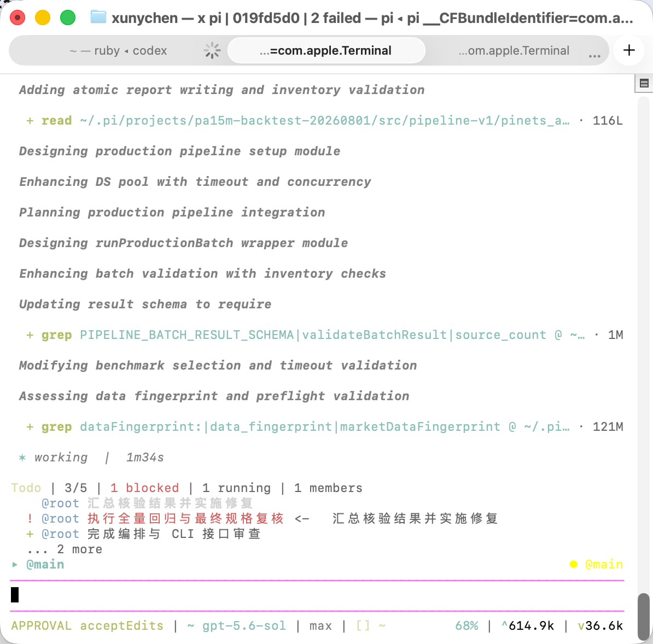Click dependency text after the "<-" arrow
653x644 pixels.
[415, 519]
